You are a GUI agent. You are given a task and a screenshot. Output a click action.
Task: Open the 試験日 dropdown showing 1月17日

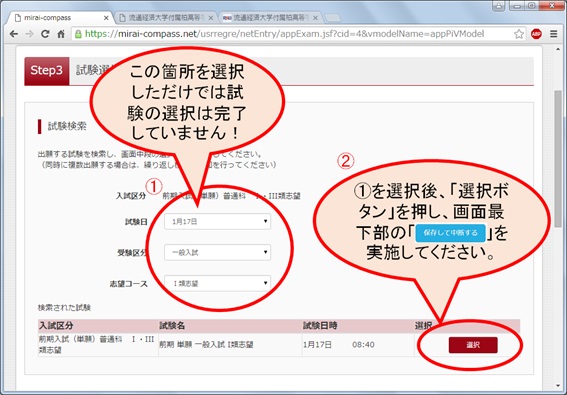217,221
